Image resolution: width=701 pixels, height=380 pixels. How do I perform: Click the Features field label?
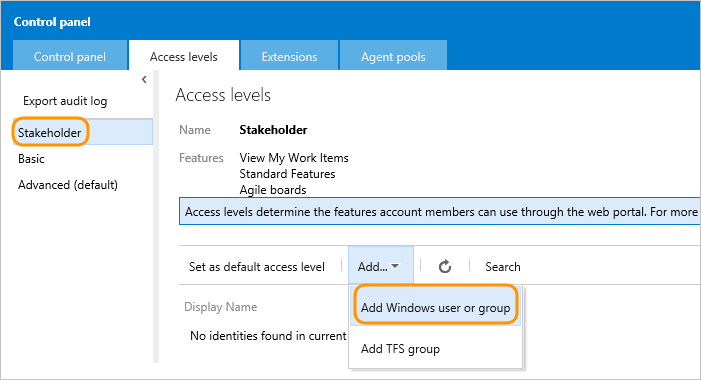tap(201, 158)
